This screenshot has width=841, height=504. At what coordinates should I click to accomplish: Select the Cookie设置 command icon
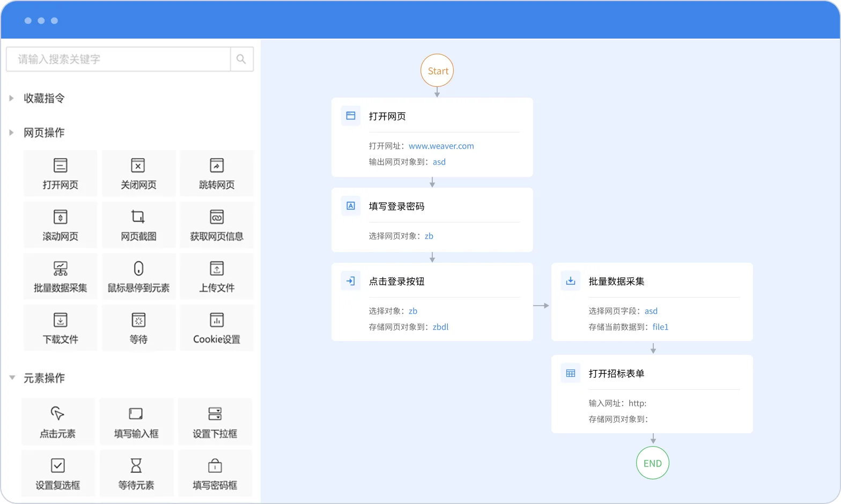click(x=217, y=320)
